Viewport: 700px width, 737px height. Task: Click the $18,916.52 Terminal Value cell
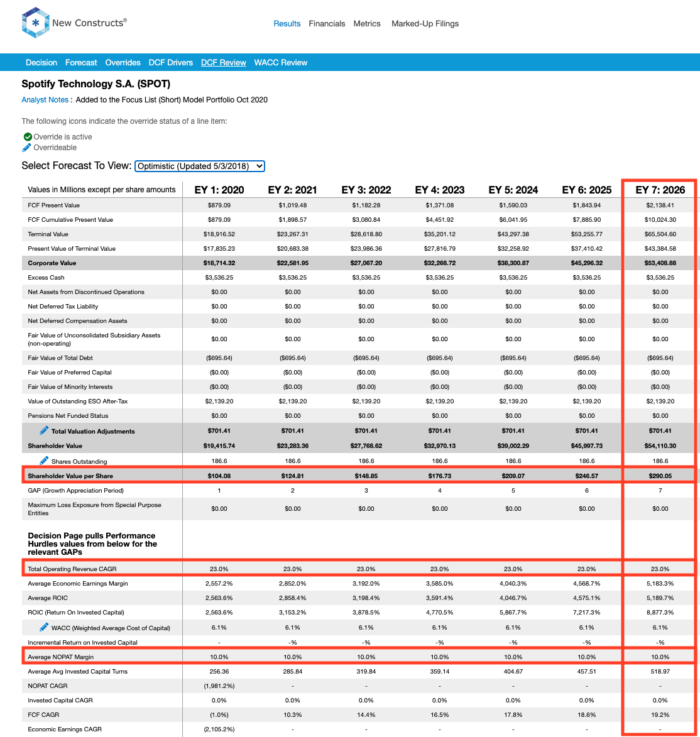(219, 234)
